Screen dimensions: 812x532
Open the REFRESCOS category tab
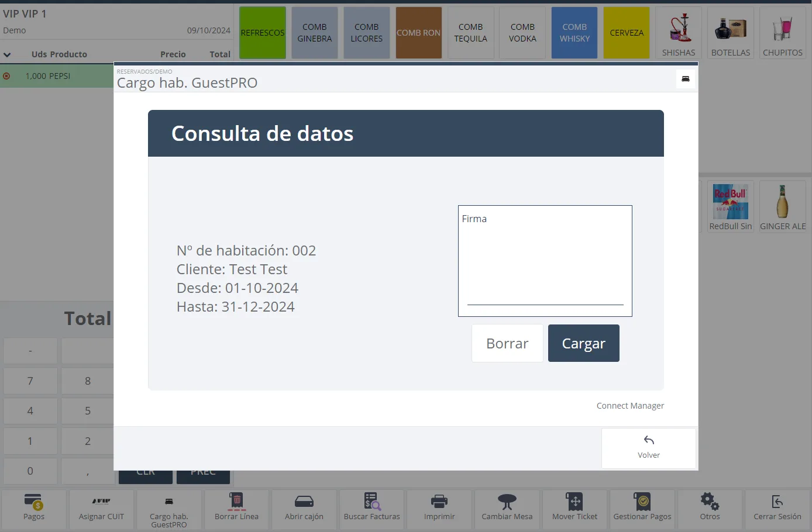263,33
